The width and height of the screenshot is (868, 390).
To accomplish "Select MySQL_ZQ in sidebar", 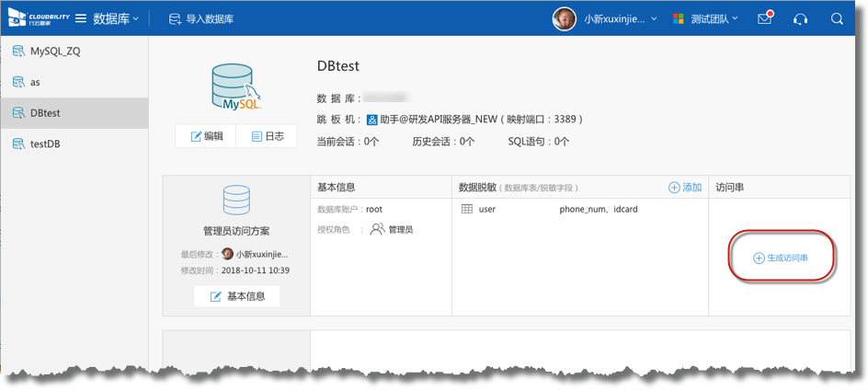I will pyautogui.click(x=74, y=51).
